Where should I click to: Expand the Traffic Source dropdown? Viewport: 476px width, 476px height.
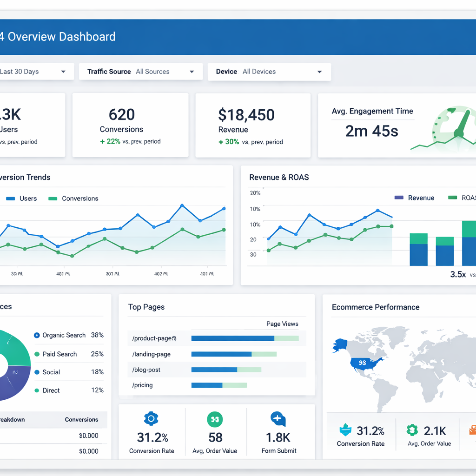[x=141, y=72]
